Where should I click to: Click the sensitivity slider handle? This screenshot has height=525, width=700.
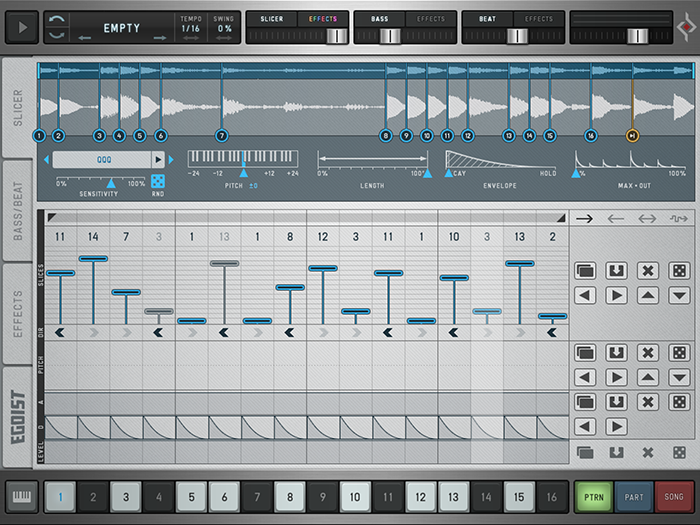pos(111,183)
